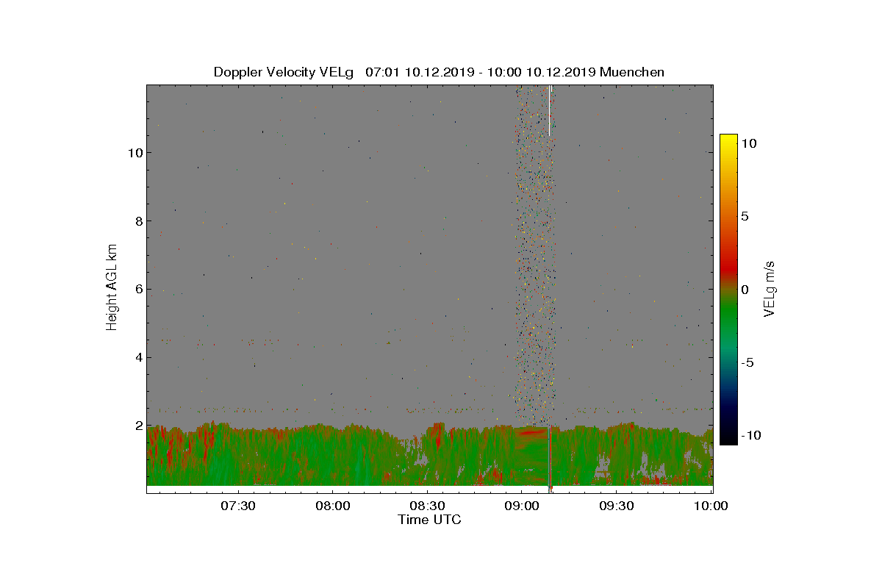Click the 08:00 time axis label
Viewport: 882px width, 588px height.
pos(331,506)
